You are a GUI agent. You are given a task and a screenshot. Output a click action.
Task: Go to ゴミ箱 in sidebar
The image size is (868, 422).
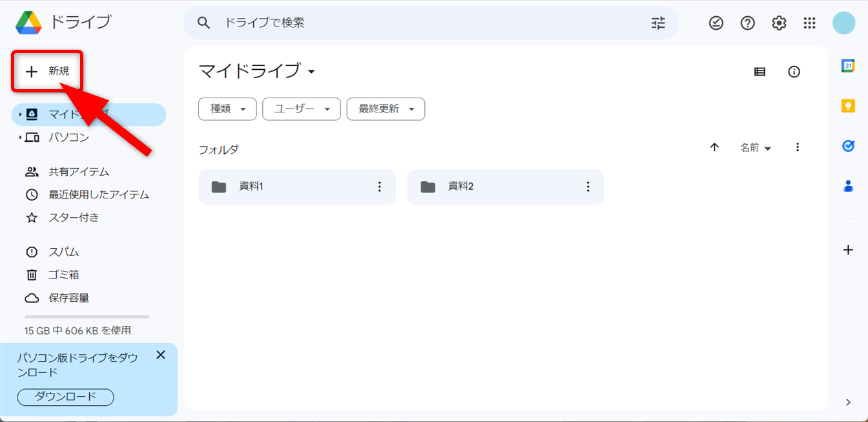point(63,275)
